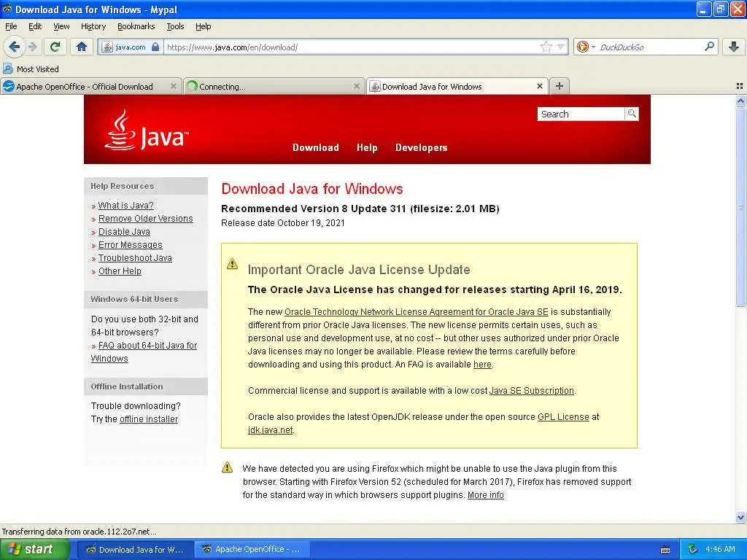
Task: Click the Java site Search field
Action: tap(581, 114)
